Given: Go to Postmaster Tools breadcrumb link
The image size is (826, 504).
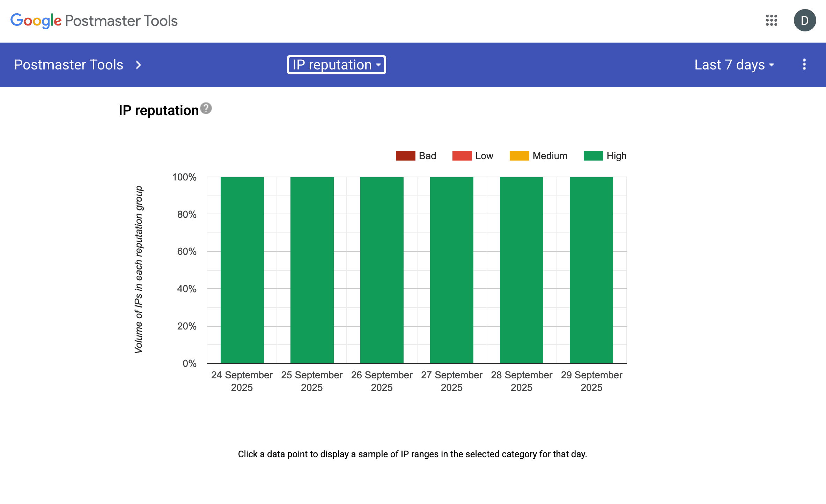Looking at the screenshot, I should [69, 65].
